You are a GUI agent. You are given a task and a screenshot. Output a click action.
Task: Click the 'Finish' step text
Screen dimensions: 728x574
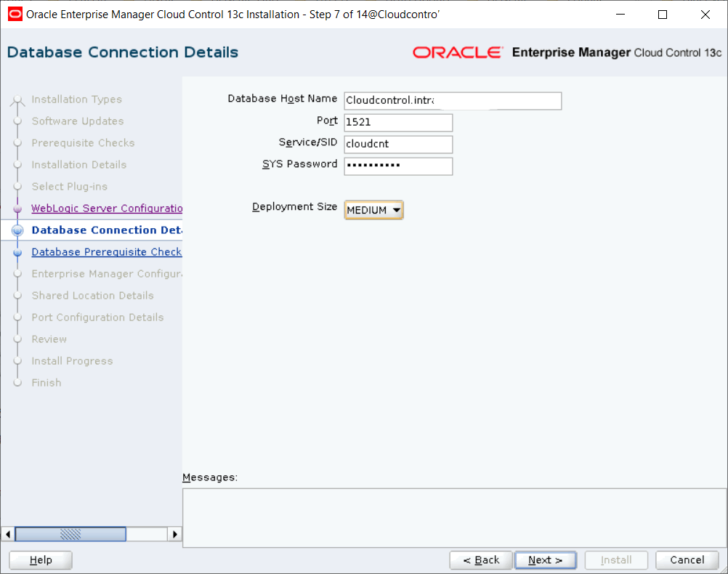pyautogui.click(x=46, y=383)
